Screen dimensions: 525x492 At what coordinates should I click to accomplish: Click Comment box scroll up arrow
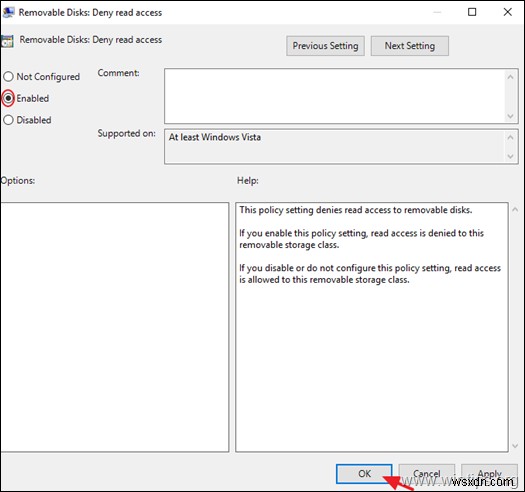510,77
